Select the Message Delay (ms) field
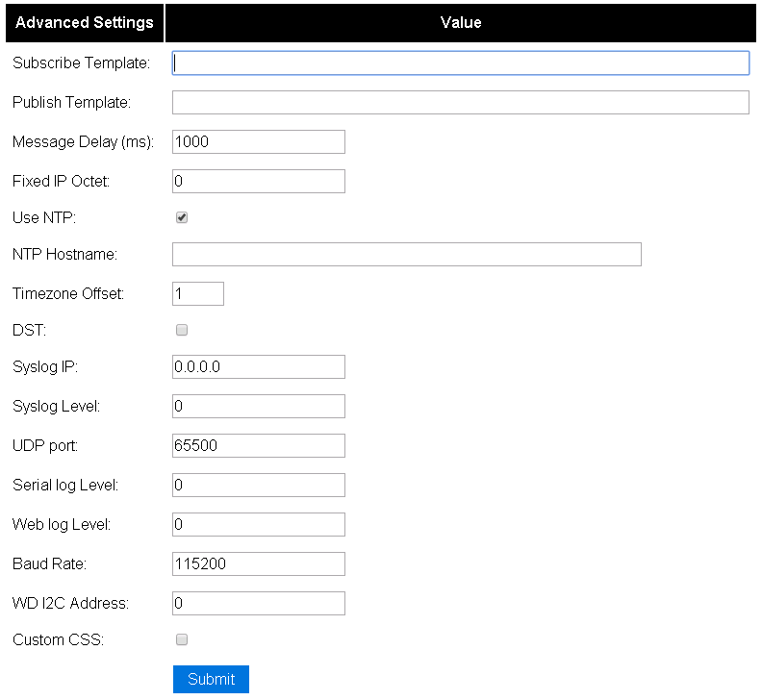 [259, 142]
